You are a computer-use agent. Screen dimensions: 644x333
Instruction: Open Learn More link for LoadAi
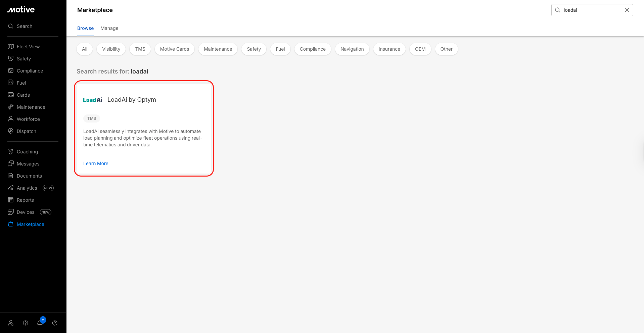coord(96,163)
